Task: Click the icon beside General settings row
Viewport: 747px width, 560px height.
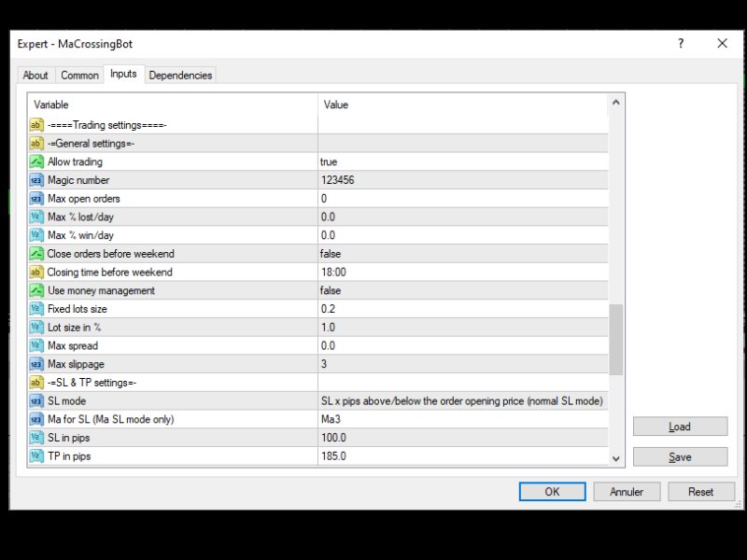Action: click(x=36, y=144)
